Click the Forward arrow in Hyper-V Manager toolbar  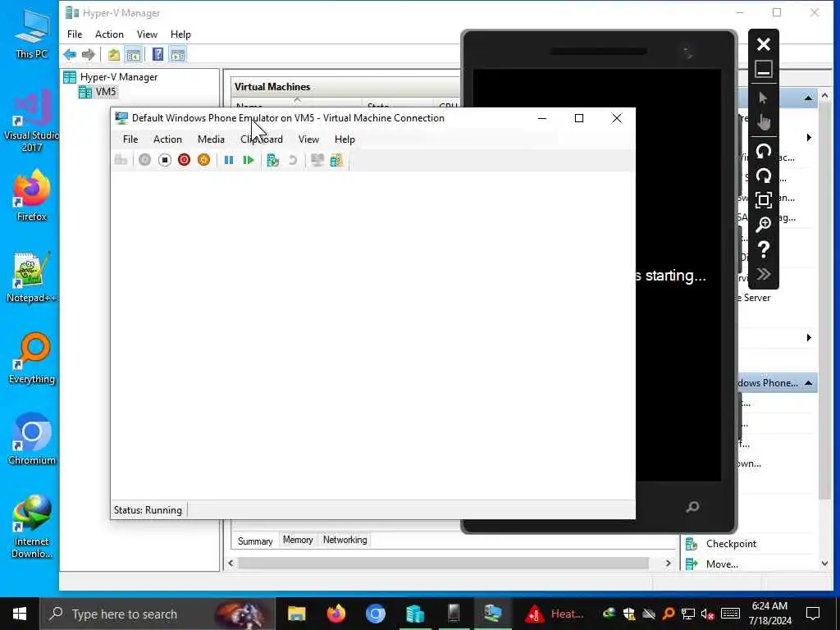89,55
